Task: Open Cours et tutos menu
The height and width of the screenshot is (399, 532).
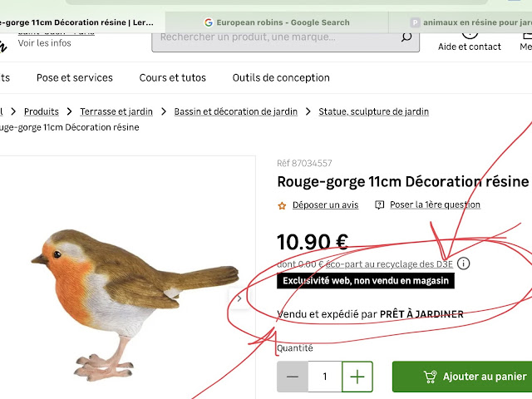Action: coord(173,77)
